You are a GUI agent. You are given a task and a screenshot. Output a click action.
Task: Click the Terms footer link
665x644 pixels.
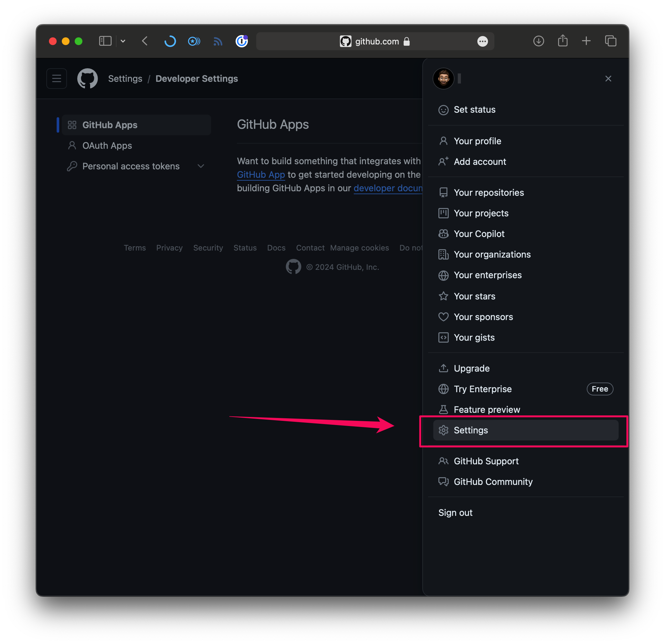135,248
